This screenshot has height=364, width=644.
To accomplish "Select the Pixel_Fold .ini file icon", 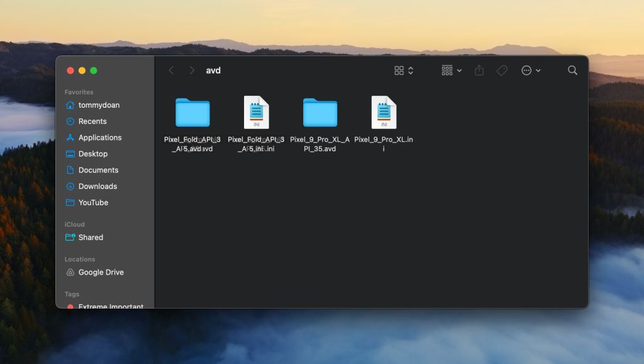I will pyautogui.click(x=256, y=113).
